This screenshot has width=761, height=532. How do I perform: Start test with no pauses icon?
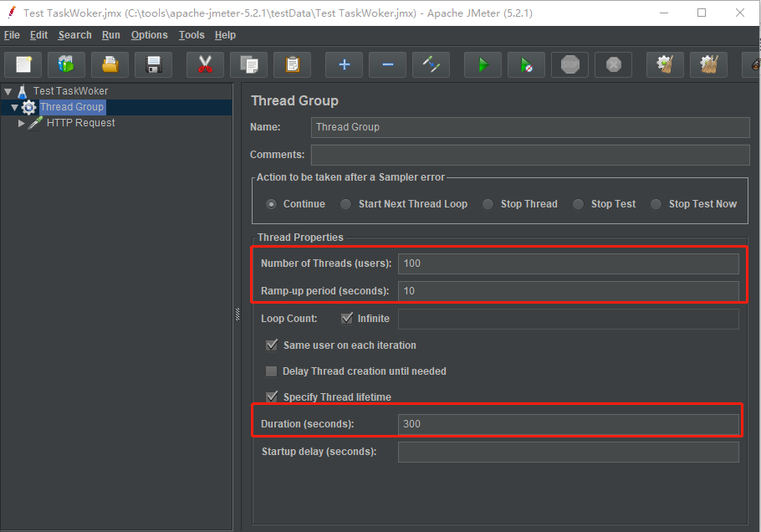[x=527, y=64]
